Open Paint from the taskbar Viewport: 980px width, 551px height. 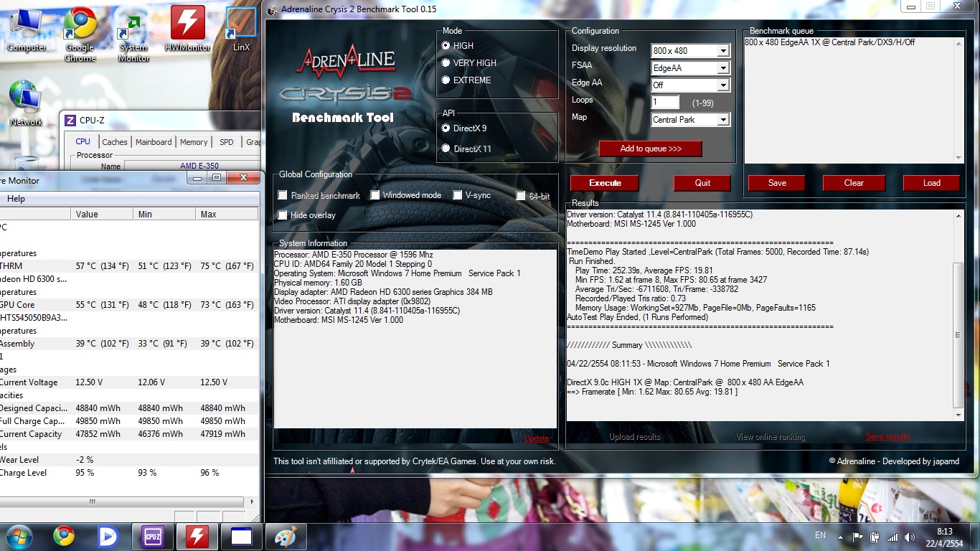click(286, 536)
